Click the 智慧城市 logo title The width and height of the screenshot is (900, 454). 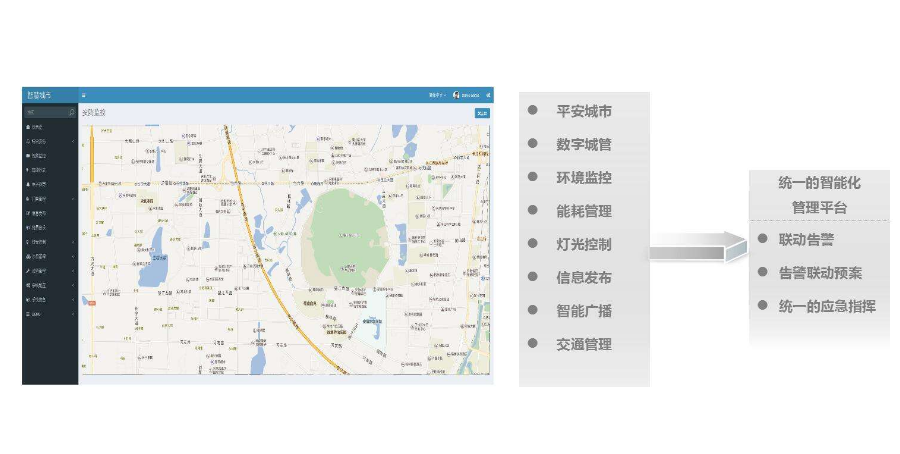pos(39,95)
